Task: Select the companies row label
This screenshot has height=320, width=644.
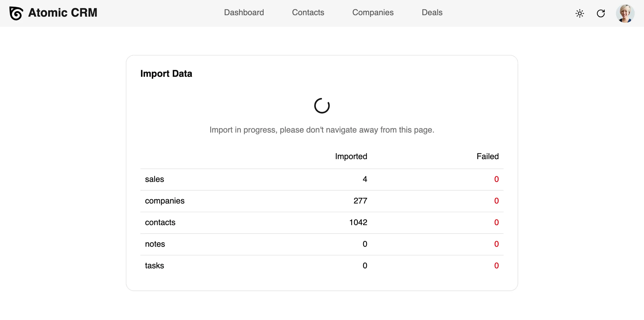Action: coord(165,201)
